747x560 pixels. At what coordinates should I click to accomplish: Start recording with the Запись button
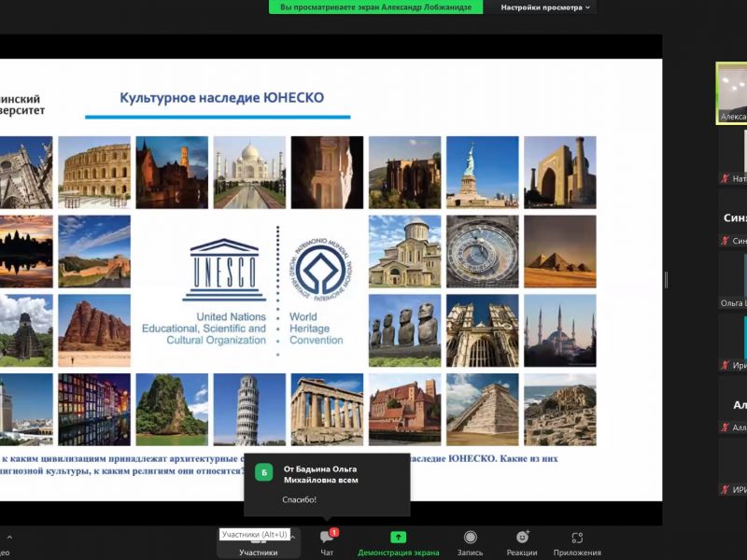[470, 542]
